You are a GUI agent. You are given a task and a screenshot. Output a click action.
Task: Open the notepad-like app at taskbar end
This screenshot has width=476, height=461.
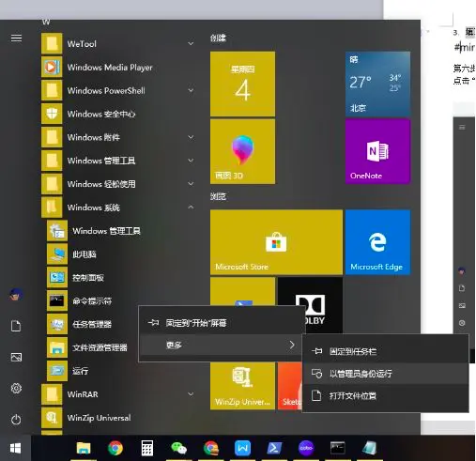coord(370,448)
